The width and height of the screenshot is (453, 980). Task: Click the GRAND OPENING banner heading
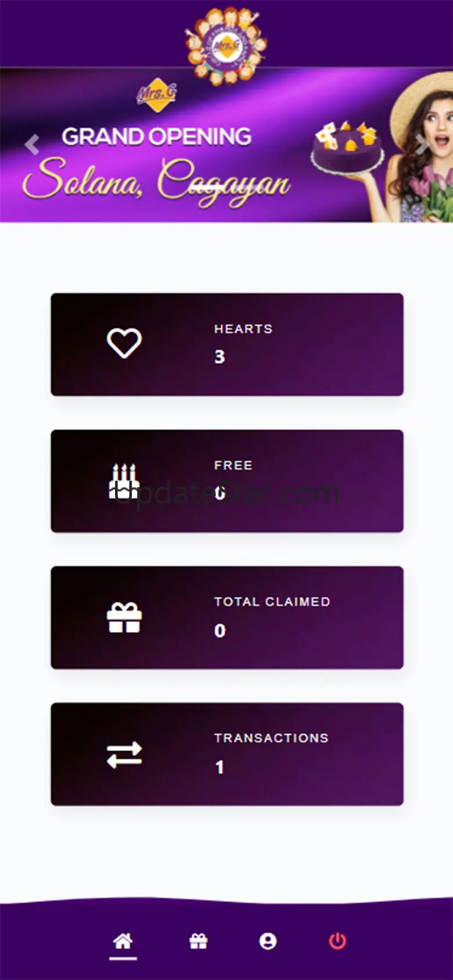157,137
